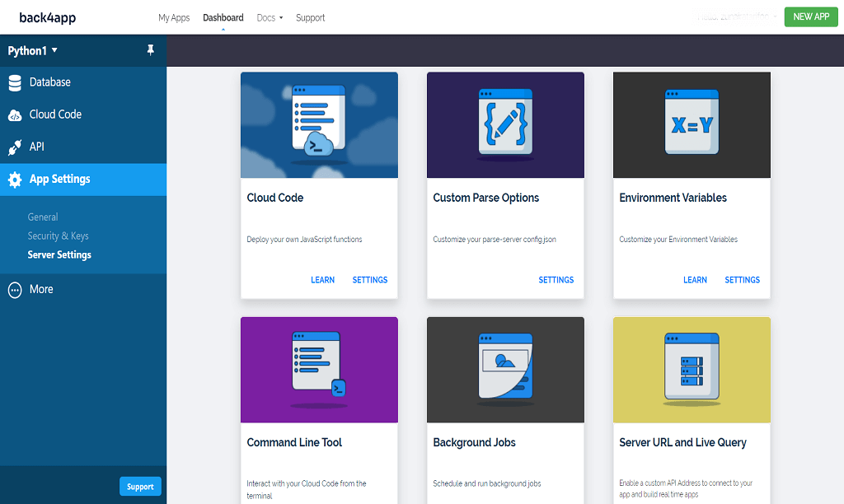Click the Background Jobs card title
The width and height of the screenshot is (844, 504).
coord(474,442)
